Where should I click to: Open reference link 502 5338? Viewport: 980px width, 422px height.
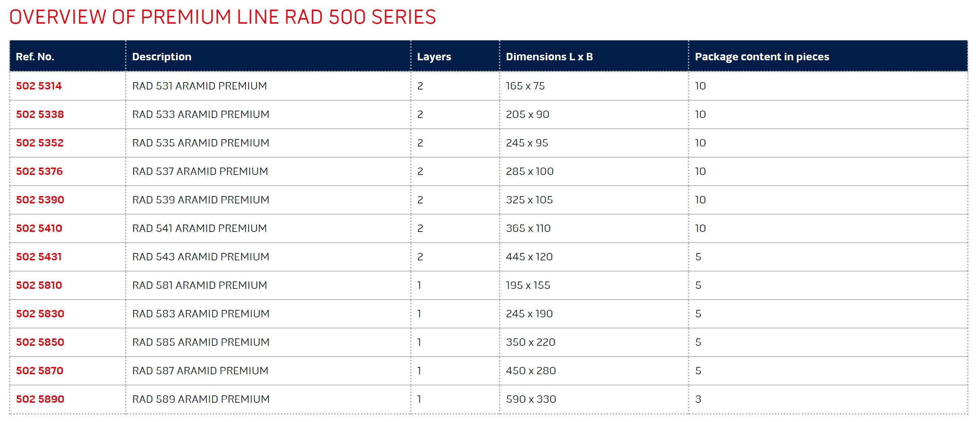click(x=40, y=115)
